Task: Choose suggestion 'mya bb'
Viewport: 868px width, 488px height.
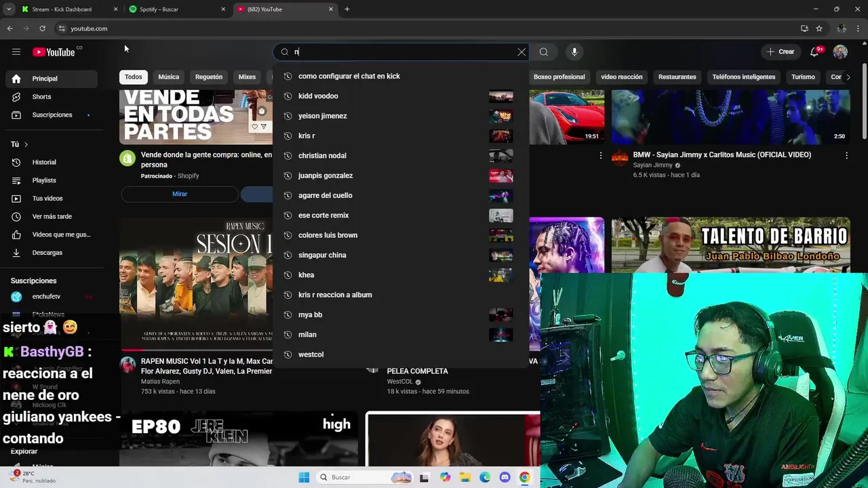Action: [401, 314]
